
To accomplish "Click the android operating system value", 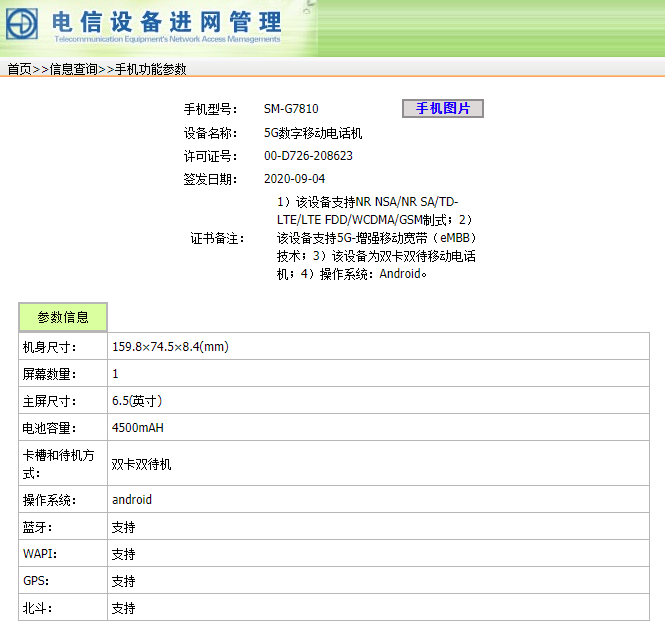I will click(x=132, y=499).
